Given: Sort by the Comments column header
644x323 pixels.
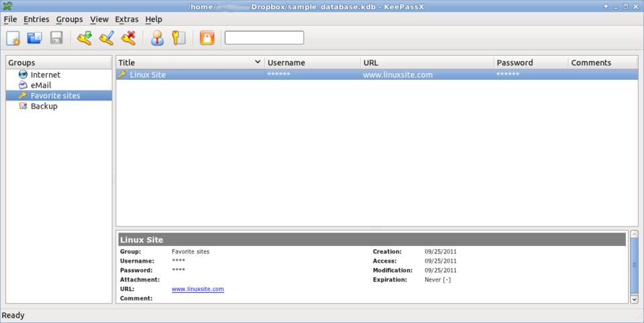Looking at the screenshot, I should pyautogui.click(x=603, y=62).
